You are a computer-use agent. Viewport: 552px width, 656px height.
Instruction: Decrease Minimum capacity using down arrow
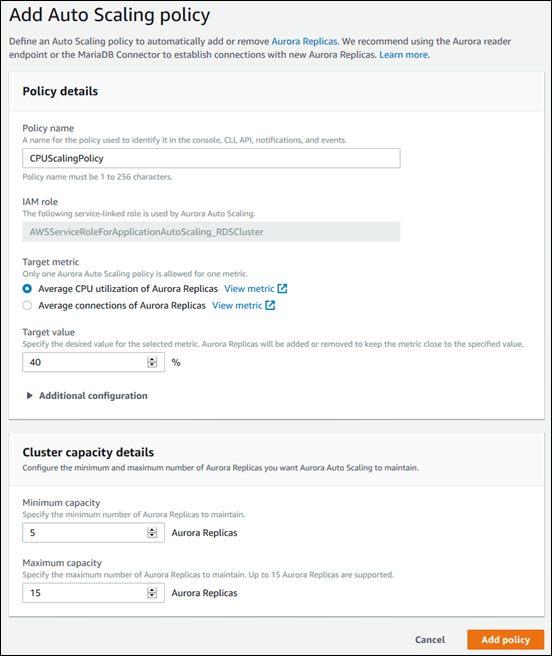[152, 536]
